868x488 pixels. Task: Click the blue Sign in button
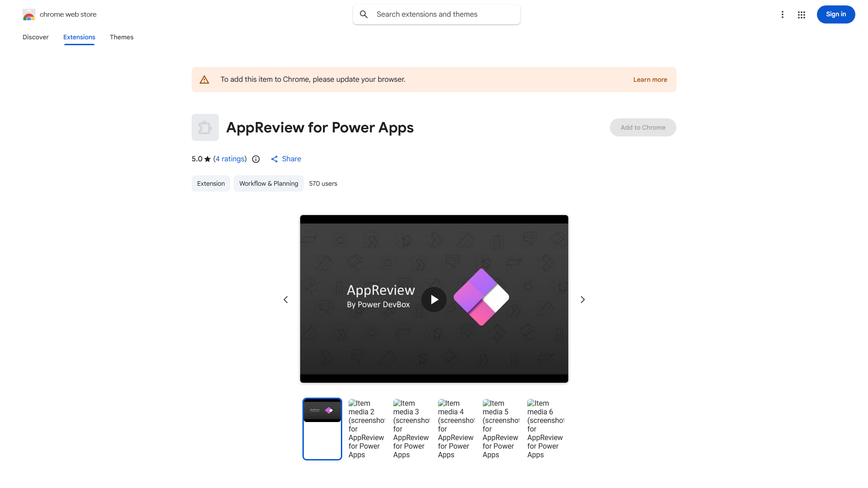click(x=835, y=14)
